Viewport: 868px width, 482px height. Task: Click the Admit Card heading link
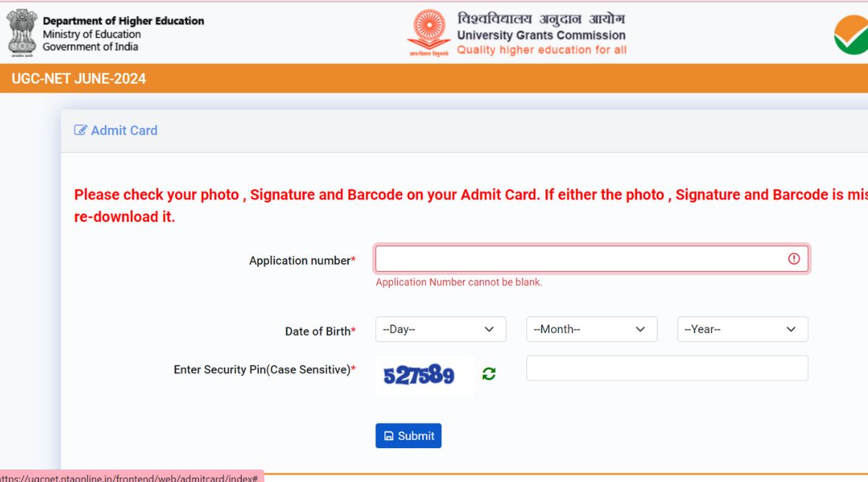tap(124, 130)
